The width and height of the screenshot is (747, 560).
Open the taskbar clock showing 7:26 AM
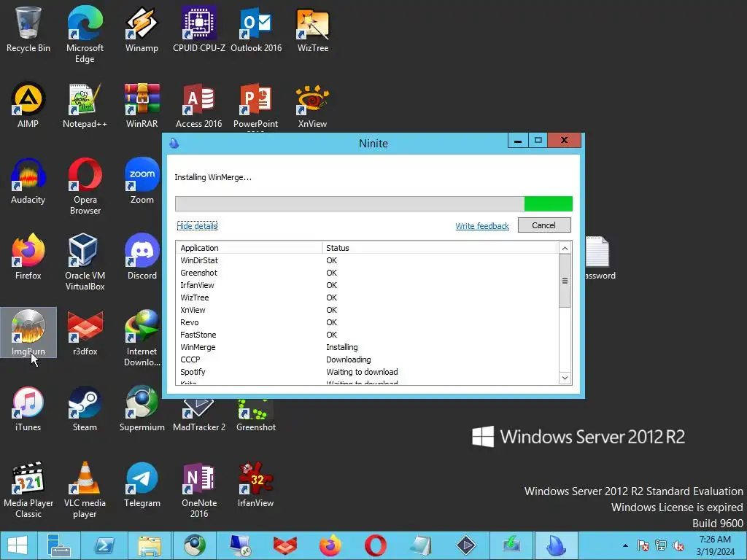point(715,545)
